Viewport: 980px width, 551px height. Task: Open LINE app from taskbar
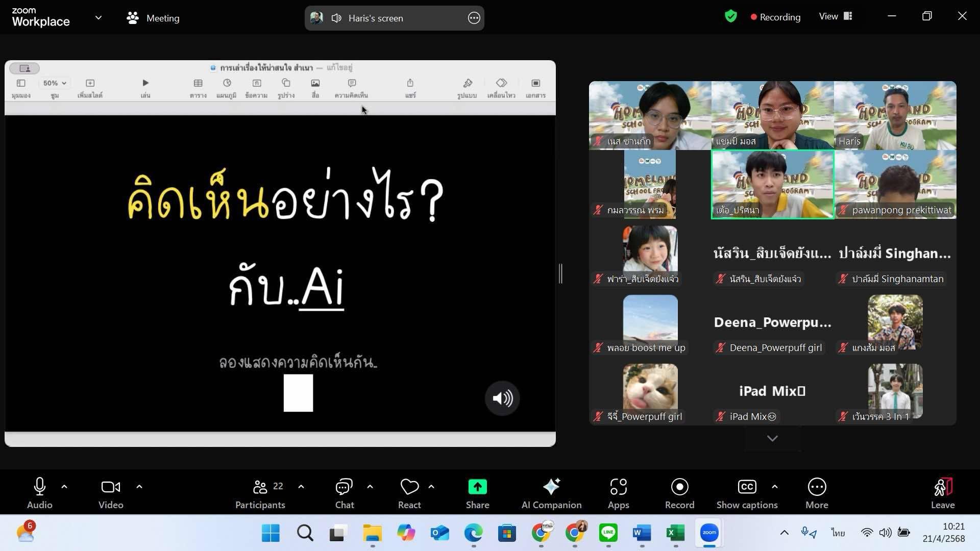pyautogui.click(x=608, y=533)
